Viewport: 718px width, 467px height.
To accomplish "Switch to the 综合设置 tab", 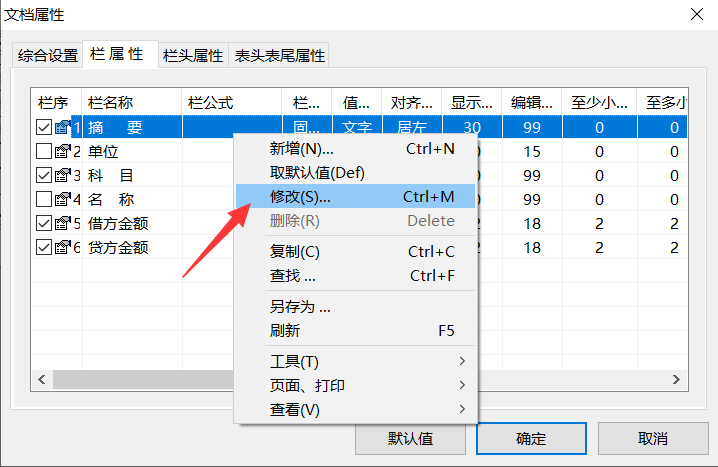I will click(x=48, y=56).
